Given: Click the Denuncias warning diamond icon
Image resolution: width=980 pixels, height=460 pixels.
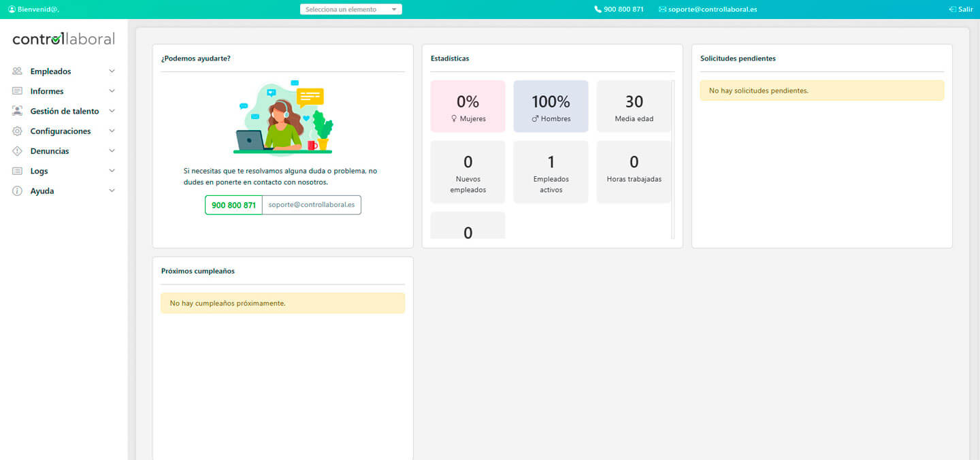Looking at the screenshot, I should click(17, 151).
